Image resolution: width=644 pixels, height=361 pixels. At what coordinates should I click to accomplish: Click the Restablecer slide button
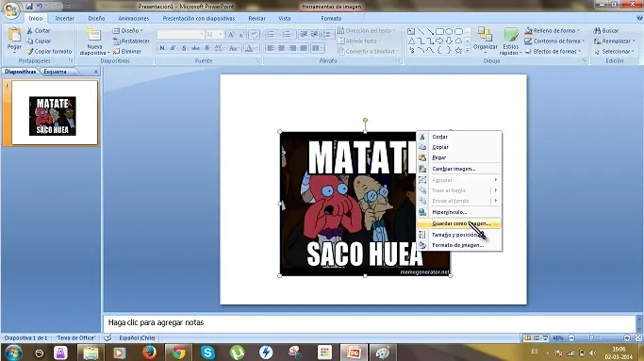pyautogui.click(x=131, y=41)
